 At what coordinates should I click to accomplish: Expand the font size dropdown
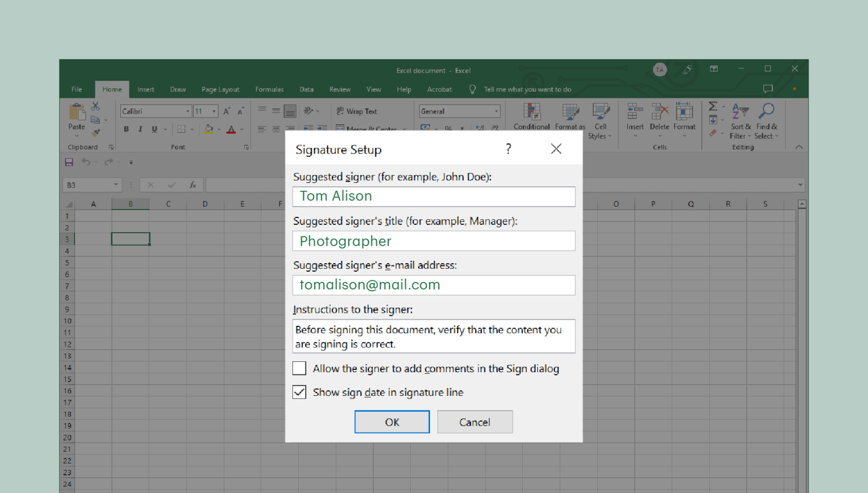pyautogui.click(x=214, y=111)
